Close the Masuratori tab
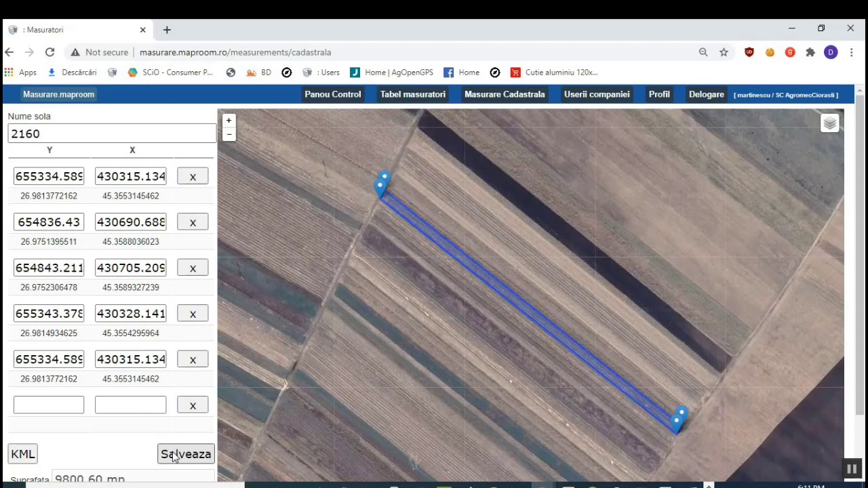 coord(142,30)
